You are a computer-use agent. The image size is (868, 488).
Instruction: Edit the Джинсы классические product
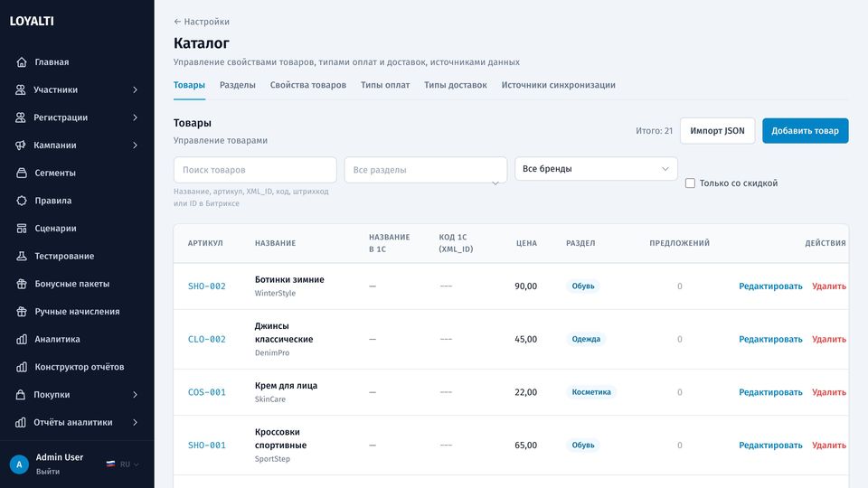click(770, 339)
